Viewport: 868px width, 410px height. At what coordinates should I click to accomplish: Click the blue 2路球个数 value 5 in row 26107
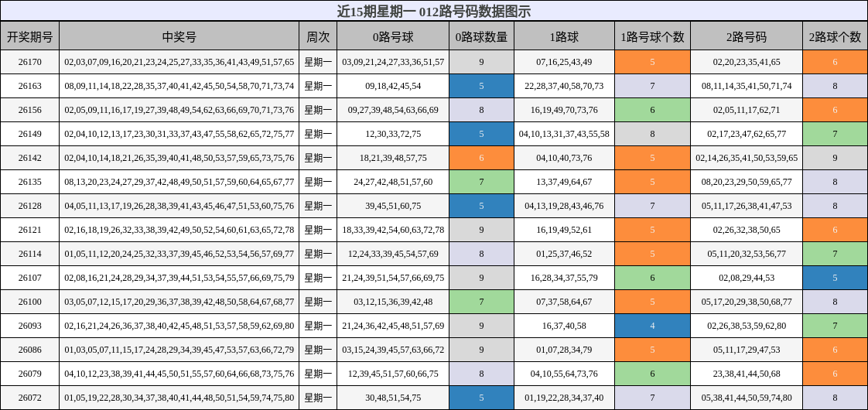click(x=835, y=278)
